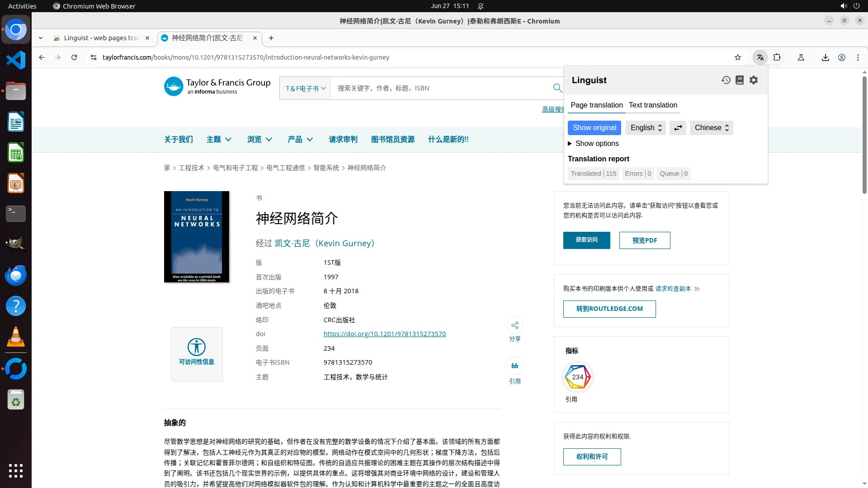Toggle Show original translation button
The width and height of the screenshot is (868, 488).
pyautogui.click(x=594, y=128)
